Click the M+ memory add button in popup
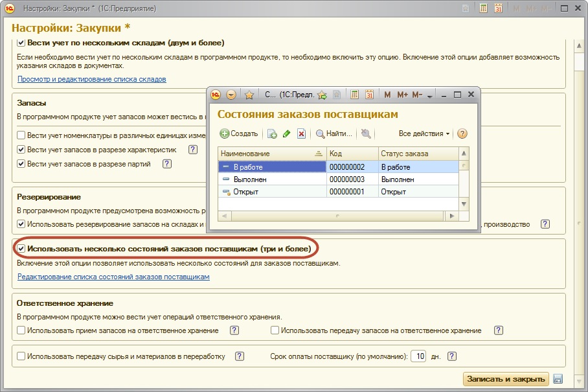Image resolution: width=588 pixels, height=392 pixels. [x=402, y=95]
